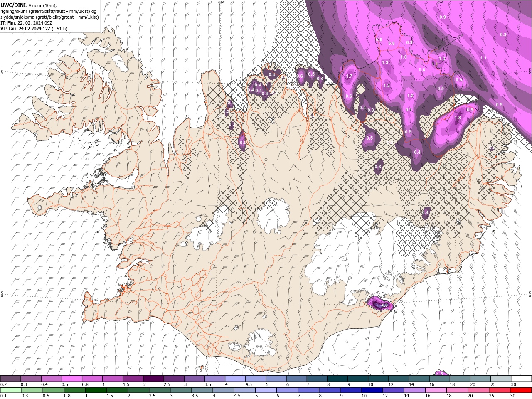Screen dimensions: 532x399
Task: Select the 1.1 snowfall value label
Action: click(x=483, y=58)
